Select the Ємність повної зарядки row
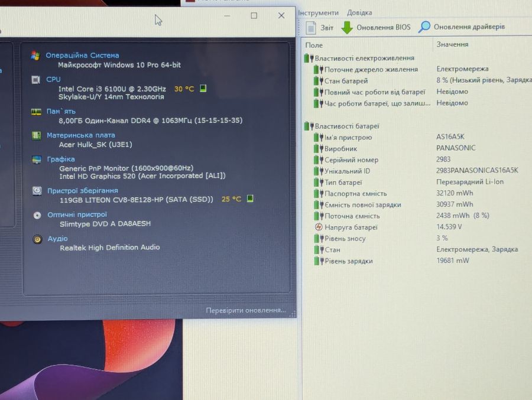 [417, 204]
